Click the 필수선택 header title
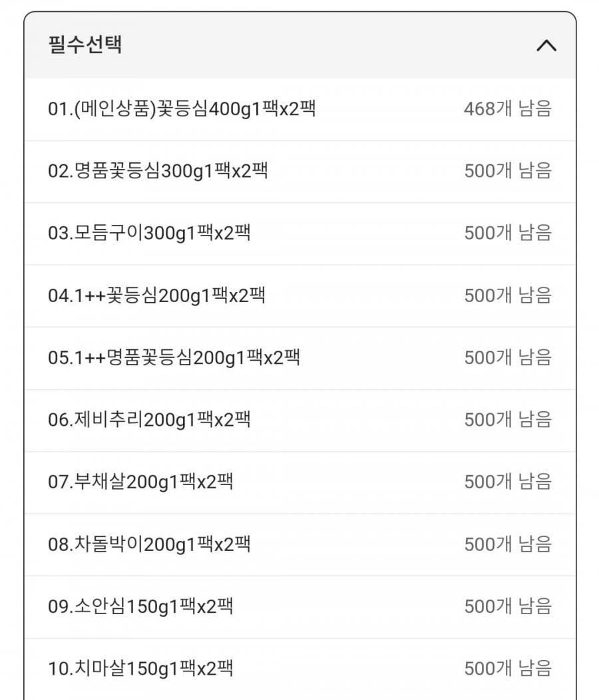The image size is (599, 700). [x=85, y=45]
